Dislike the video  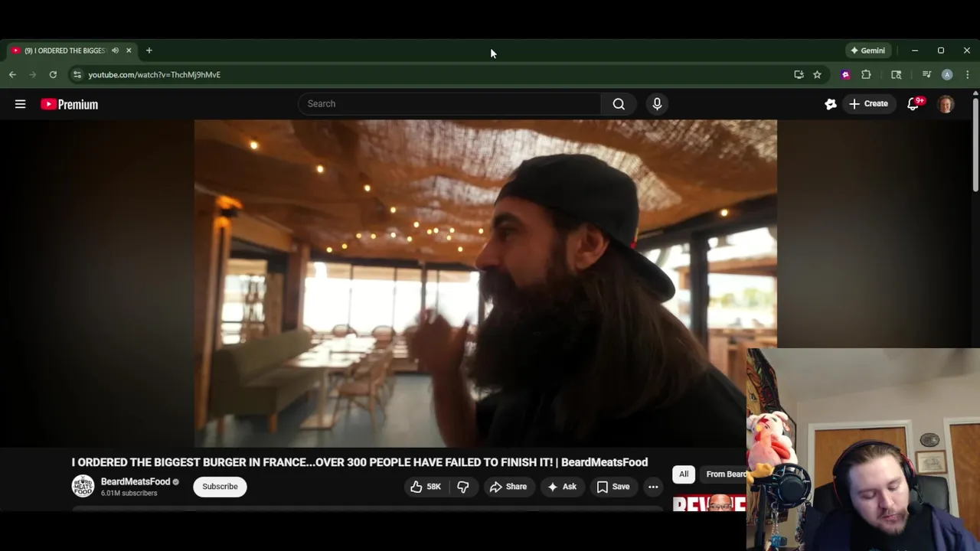pyautogui.click(x=463, y=487)
